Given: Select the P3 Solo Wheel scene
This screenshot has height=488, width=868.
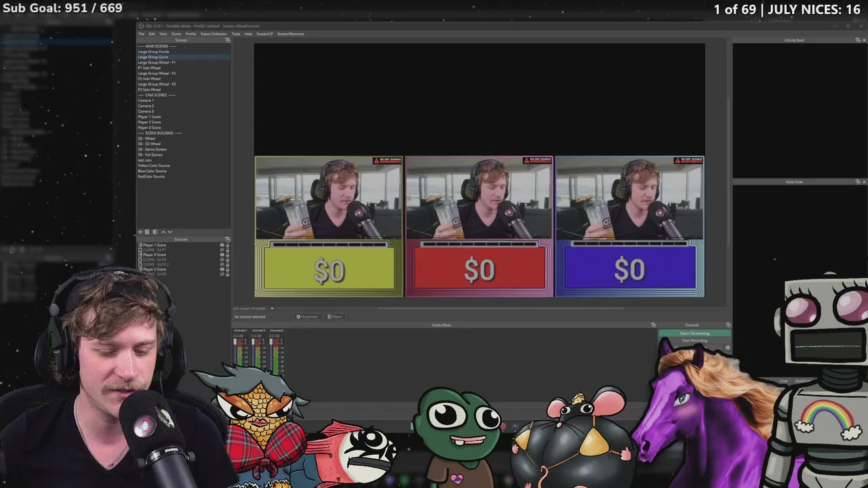Looking at the screenshot, I should click(183, 89).
